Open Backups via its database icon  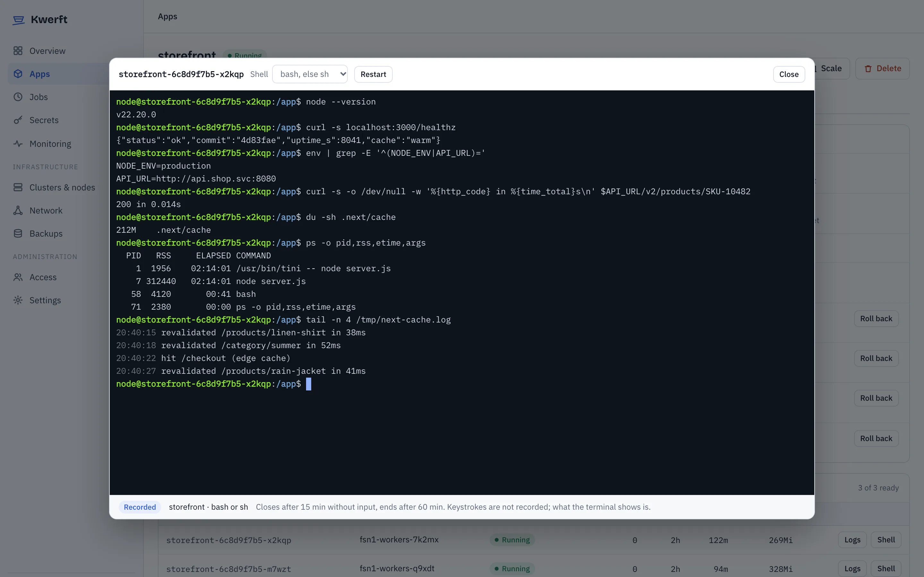(18, 234)
